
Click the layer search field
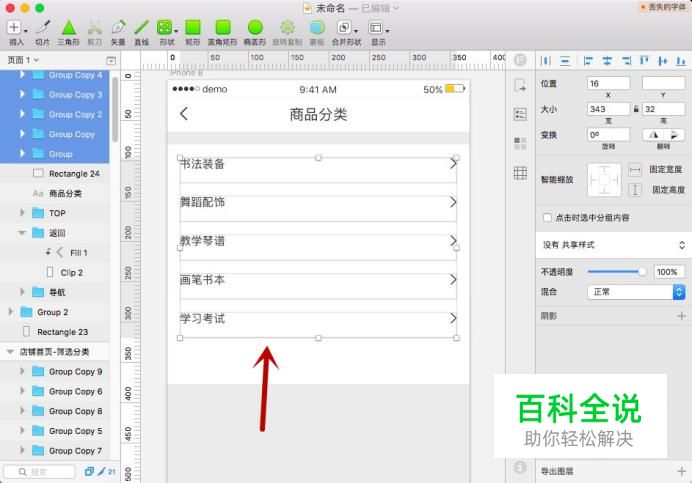click(40, 472)
